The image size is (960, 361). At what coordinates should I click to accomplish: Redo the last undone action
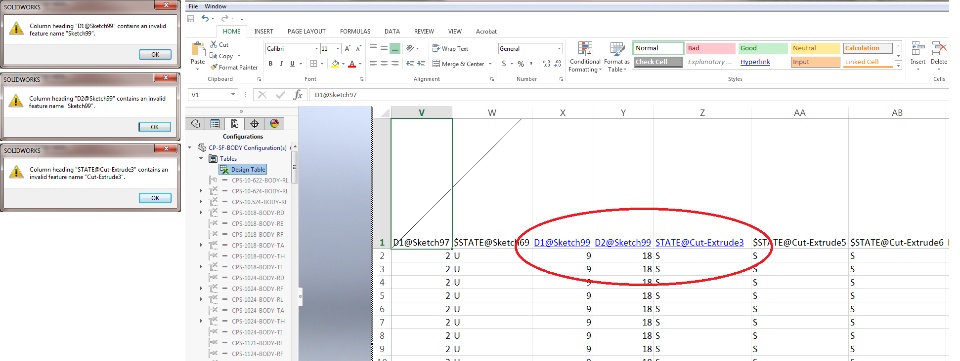coord(225,19)
